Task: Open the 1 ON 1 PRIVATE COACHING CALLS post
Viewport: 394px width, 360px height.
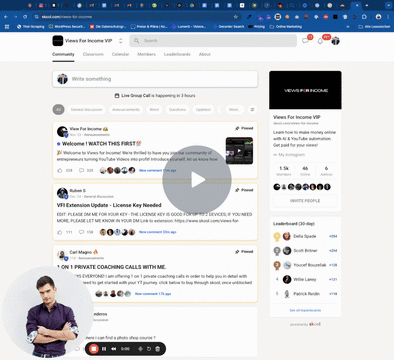Action: [112, 267]
